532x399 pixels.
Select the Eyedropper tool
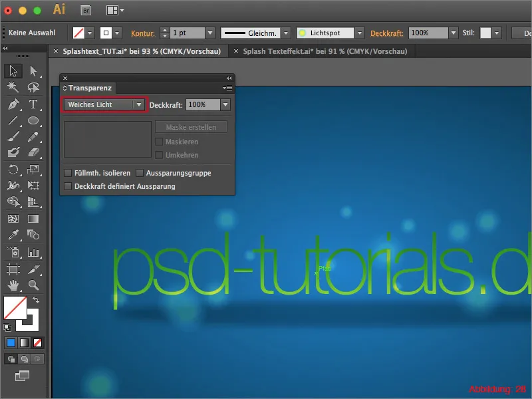(13, 235)
